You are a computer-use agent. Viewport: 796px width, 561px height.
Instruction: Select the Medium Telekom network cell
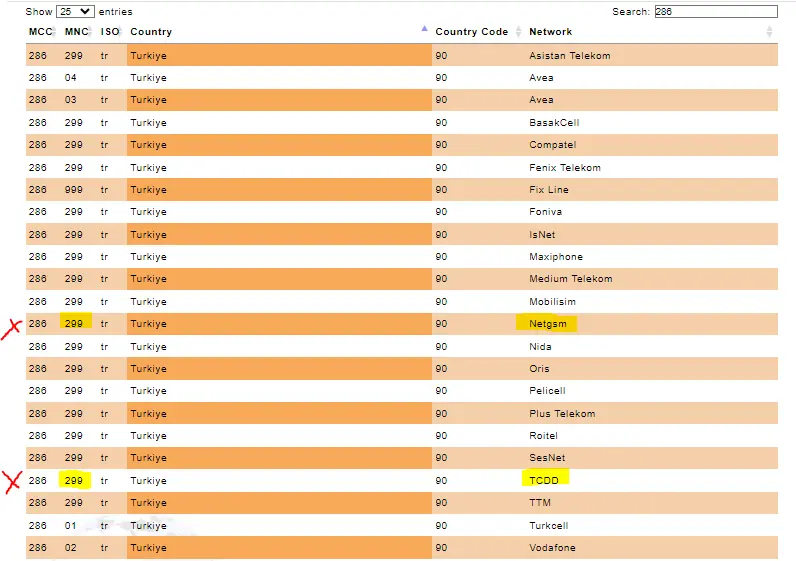pos(571,279)
